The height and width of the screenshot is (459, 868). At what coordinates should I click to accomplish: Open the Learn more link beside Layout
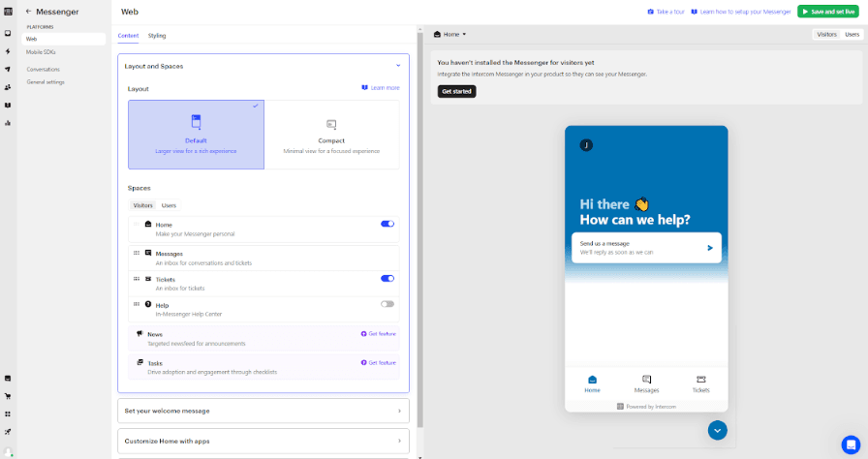[381, 88]
